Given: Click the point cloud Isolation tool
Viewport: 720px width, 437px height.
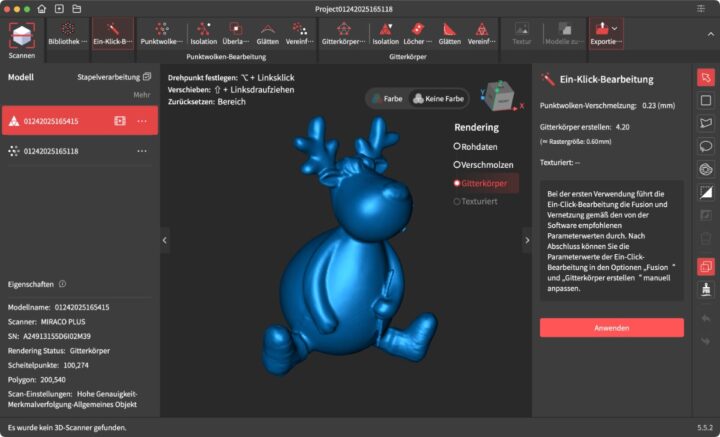Looking at the screenshot, I should pyautogui.click(x=203, y=34).
